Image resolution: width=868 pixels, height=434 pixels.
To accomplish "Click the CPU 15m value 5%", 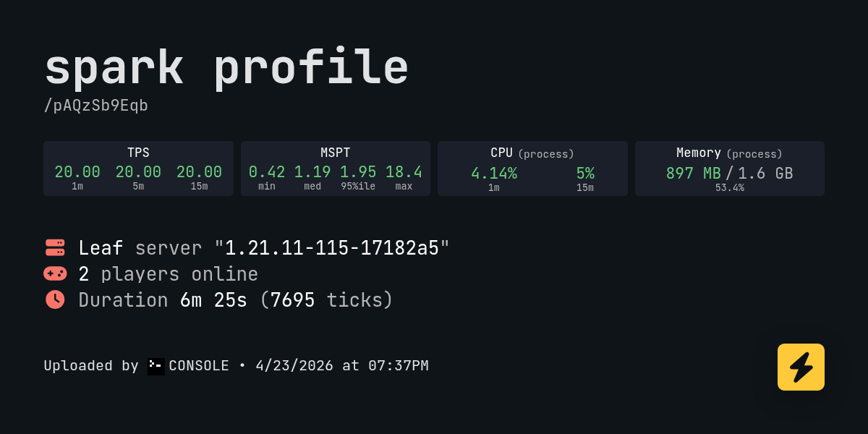I will (585, 174).
